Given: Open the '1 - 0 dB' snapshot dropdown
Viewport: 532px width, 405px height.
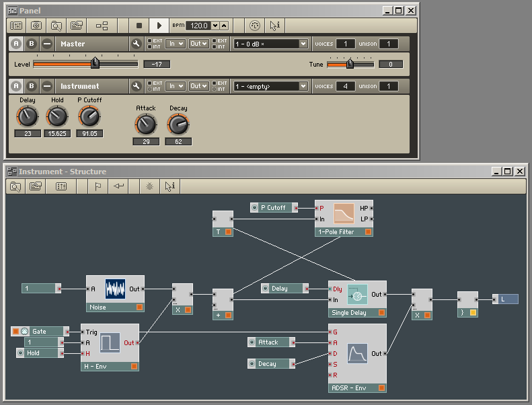Looking at the screenshot, I should [x=270, y=44].
